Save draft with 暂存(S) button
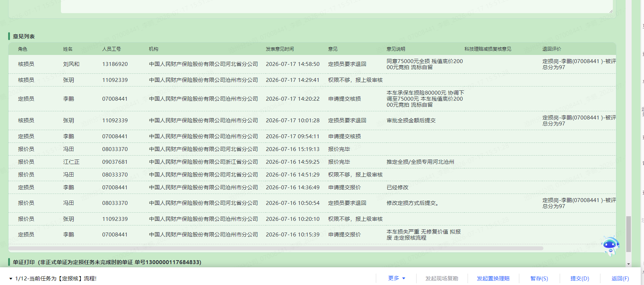644x285 pixels. (539, 278)
